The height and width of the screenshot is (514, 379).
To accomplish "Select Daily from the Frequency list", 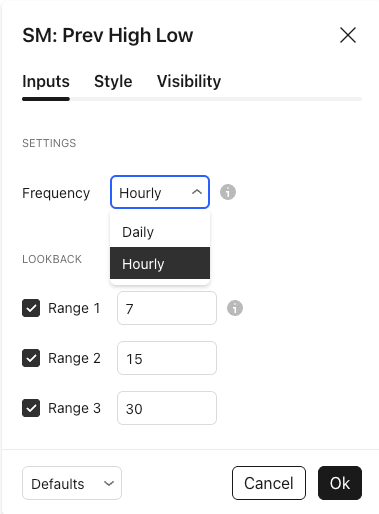I will point(160,232).
